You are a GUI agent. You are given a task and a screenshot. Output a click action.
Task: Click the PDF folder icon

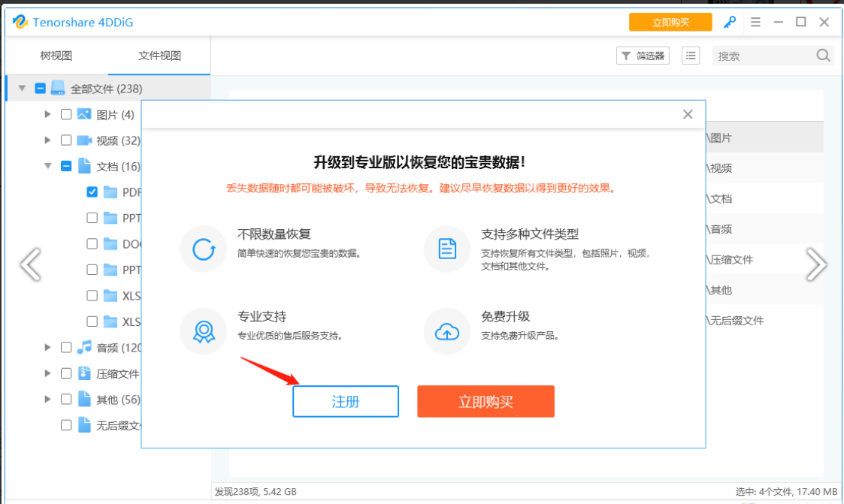pos(110,192)
